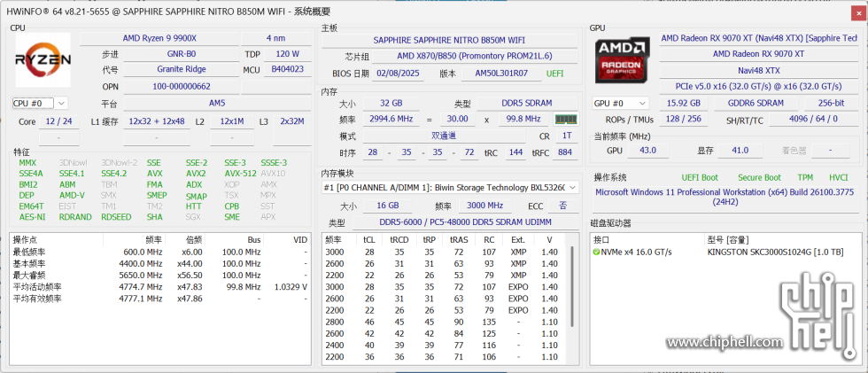
Task: Click the 32 GB memory size field
Action: click(x=391, y=104)
